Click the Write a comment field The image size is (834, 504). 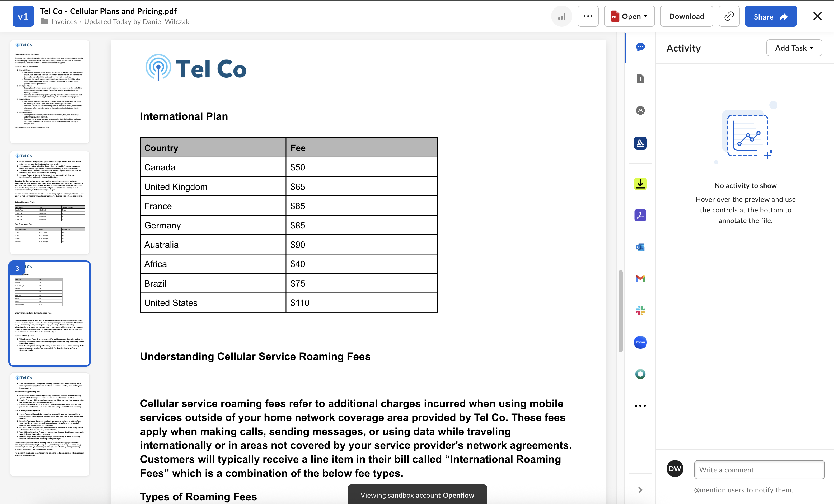759,470
